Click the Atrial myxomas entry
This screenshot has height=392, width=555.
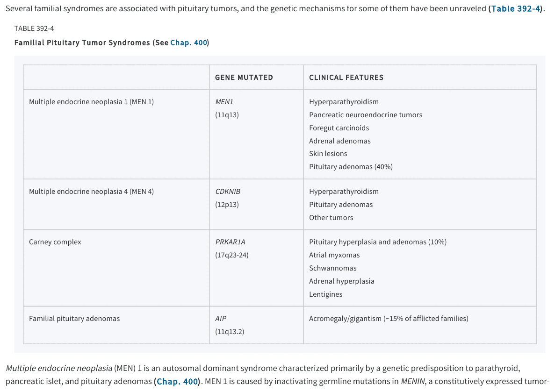pyautogui.click(x=334, y=255)
